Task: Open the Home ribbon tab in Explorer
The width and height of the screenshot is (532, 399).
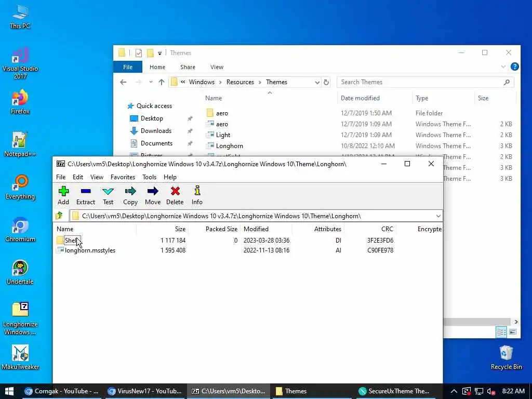Action: [x=157, y=67]
